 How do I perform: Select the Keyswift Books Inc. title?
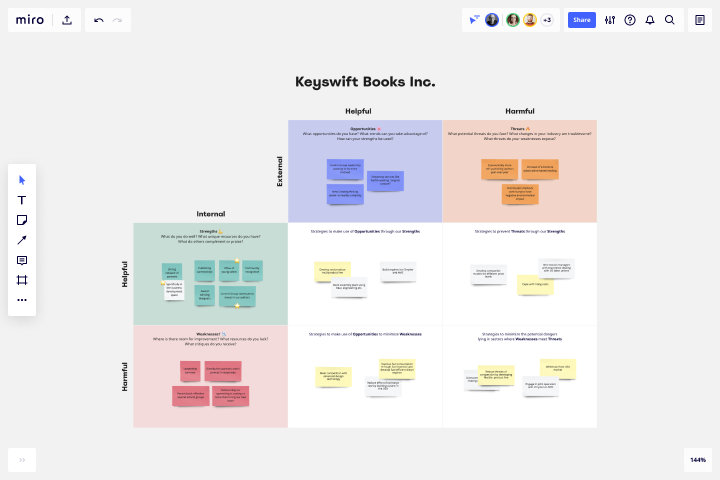pos(365,82)
